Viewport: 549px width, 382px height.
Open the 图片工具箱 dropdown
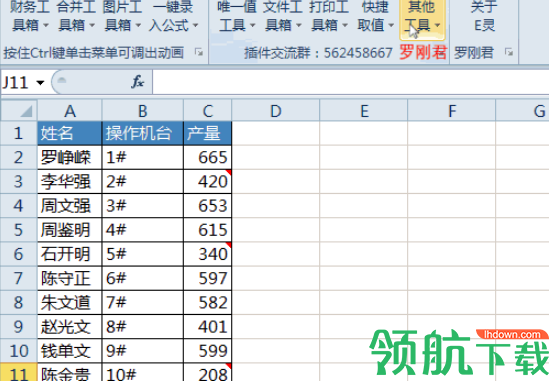122,16
